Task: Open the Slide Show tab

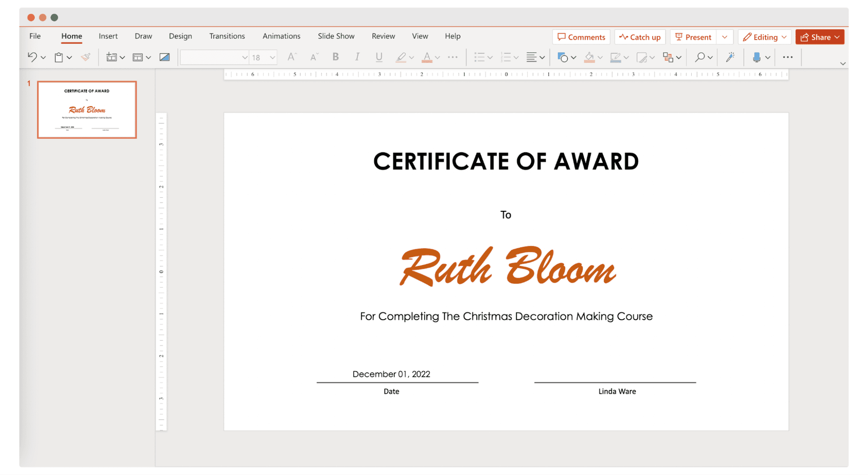Action: coord(336,36)
